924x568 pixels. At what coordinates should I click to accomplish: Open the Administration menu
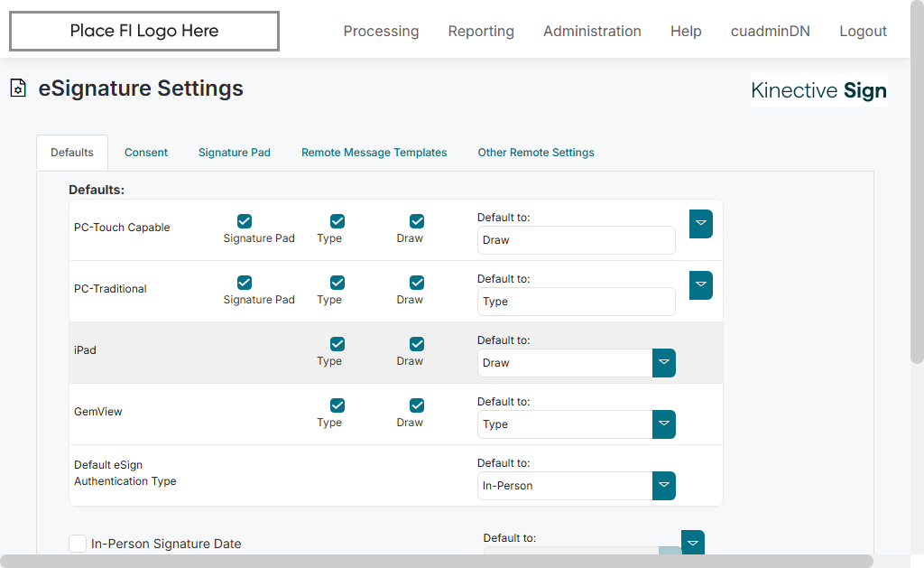coord(592,32)
